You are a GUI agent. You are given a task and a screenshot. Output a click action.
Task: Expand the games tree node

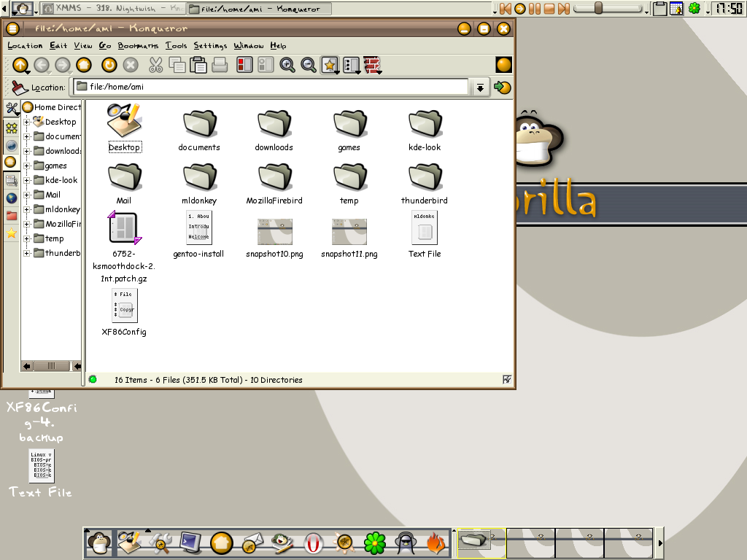(27, 166)
